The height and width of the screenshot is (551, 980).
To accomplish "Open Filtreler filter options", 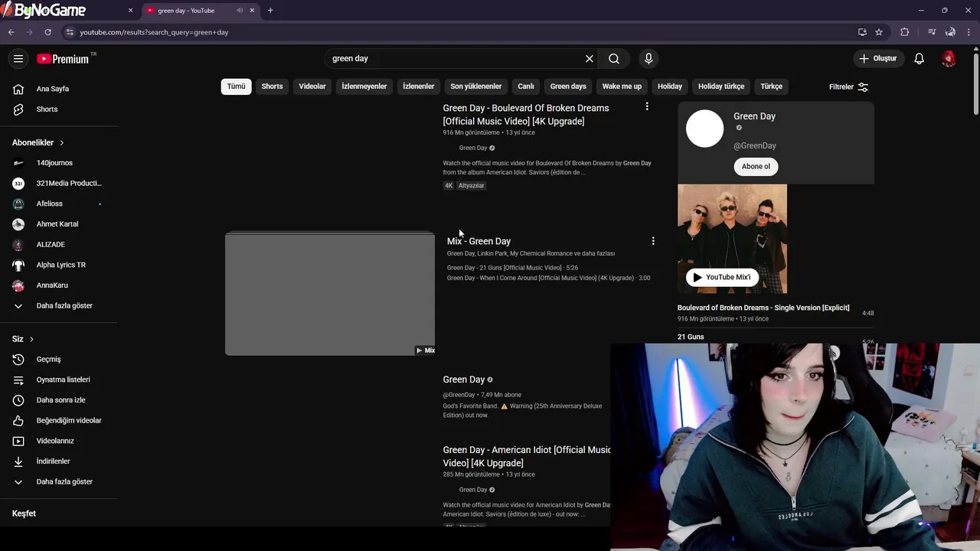I will point(848,87).
